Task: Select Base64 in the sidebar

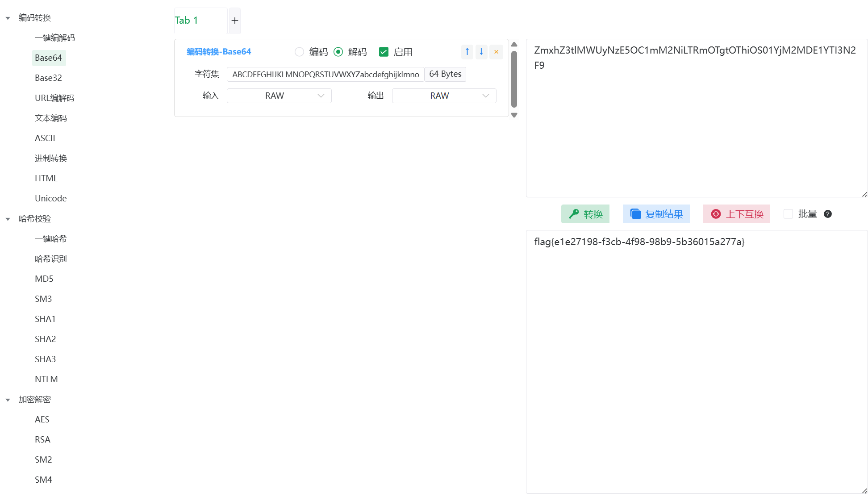Action: tap(49, 58)
